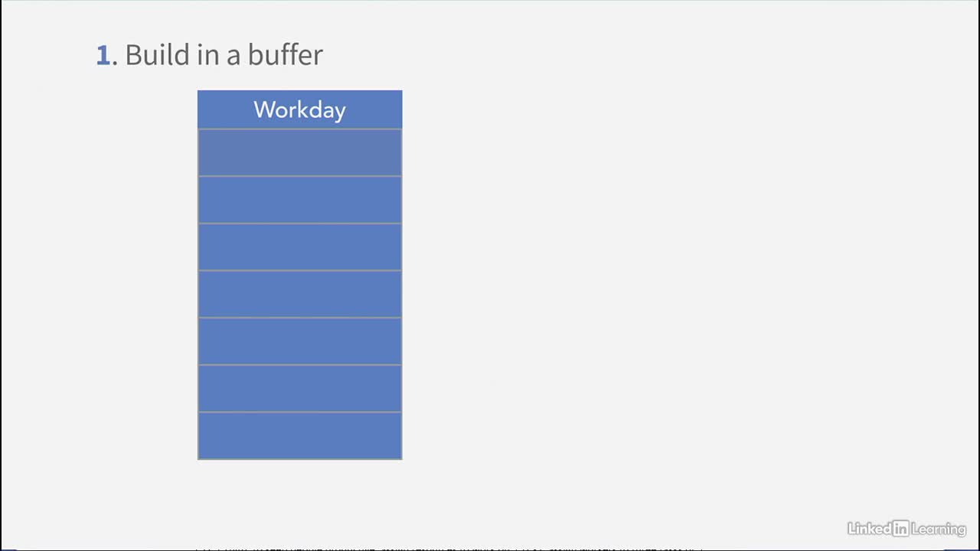This screenshot has width=980, height=551.
Task: Click the blue number 1 in the heading
Action: [x=103, y=55]
